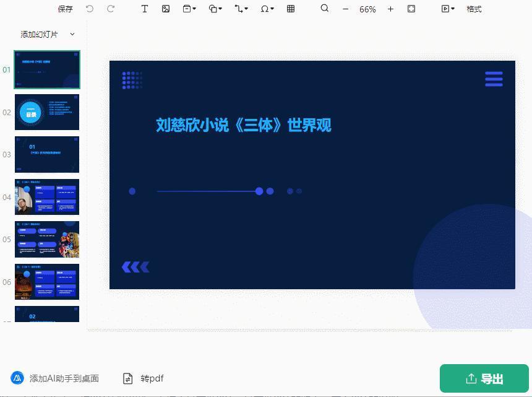The width and height of the screenshot is (532, 397).
Task: Click the zoom out minus control
Action: [345, 9]
